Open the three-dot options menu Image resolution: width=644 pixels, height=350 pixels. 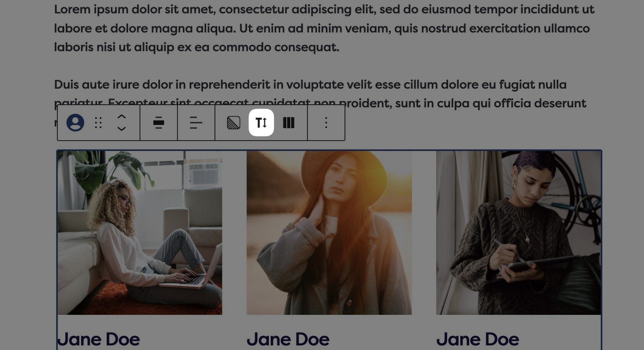point(326,123)
